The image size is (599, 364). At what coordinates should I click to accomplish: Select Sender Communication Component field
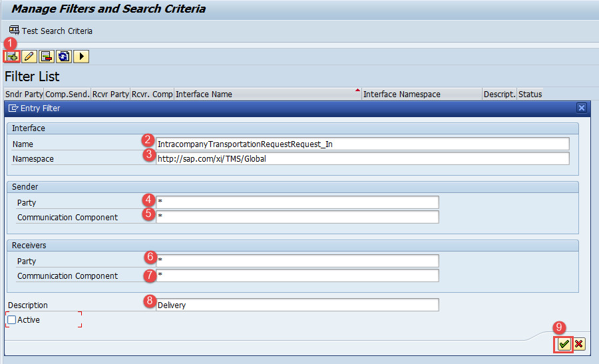point(298,217)
